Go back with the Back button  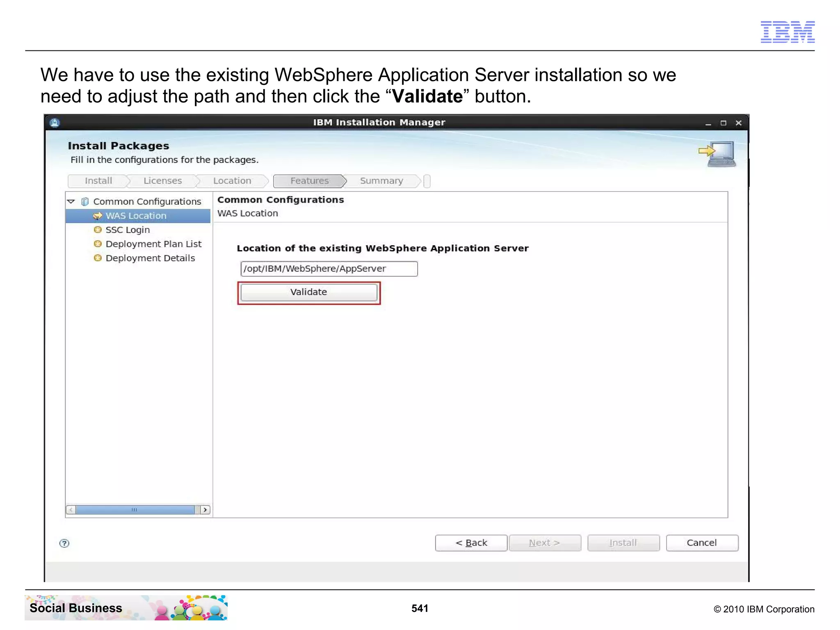pyautogui.click(x=471, y=543)
